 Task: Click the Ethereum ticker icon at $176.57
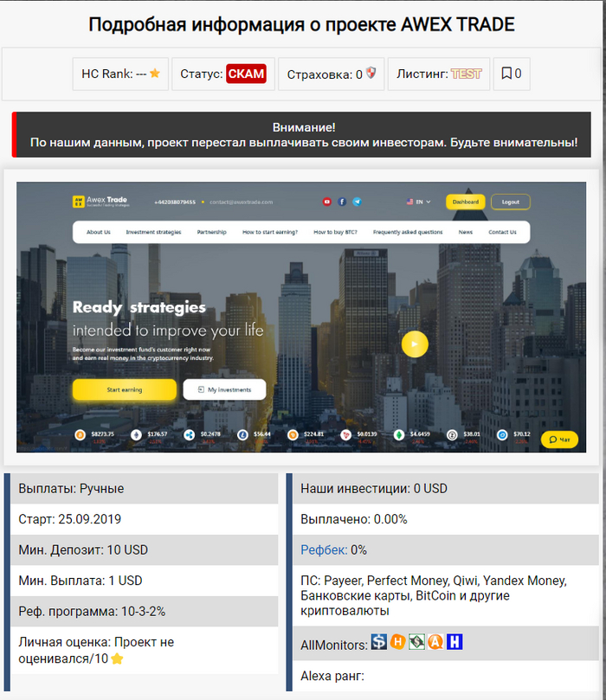[x=136, y=435]
